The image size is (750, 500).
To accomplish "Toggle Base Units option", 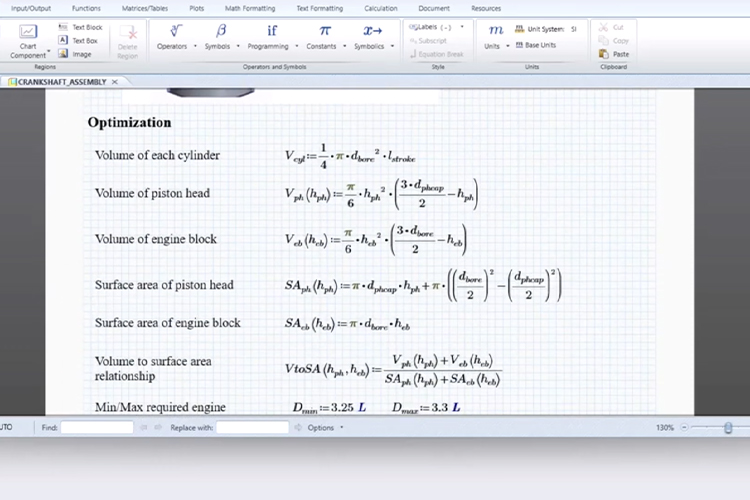I will [x=539, y=45].
